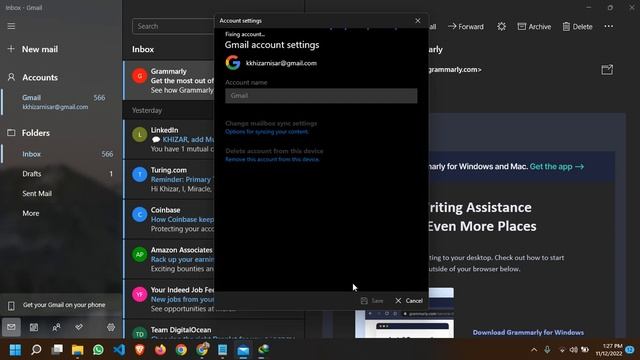This screenshot has width=640, height=360.
Task: Show hidden system tray icons
Action: [534, 350]
